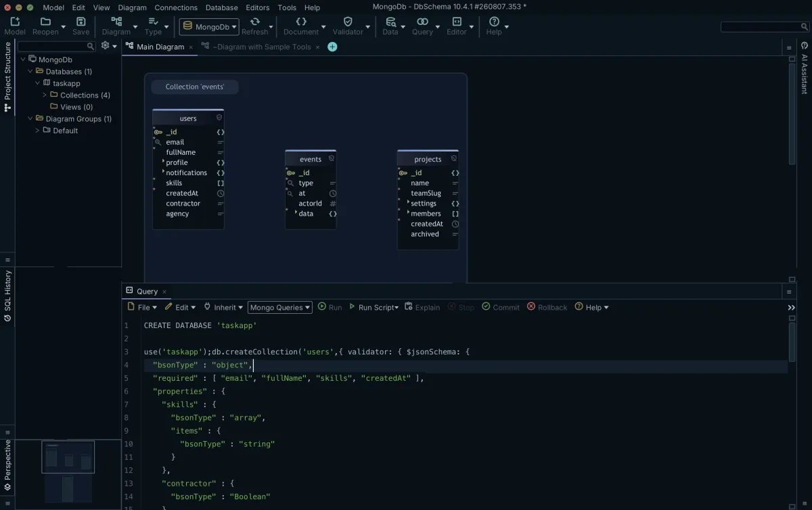The width and height of the screenshot is (812, 510).
Task: Open project tree settings gear
Action: (105, 46)
